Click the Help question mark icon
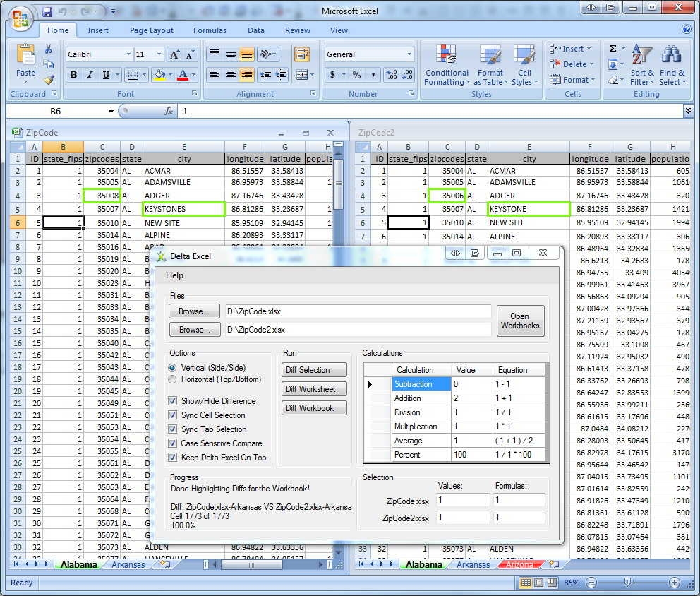Image resolution: width=700 pixels, height=596 pixels. point(687,30)
